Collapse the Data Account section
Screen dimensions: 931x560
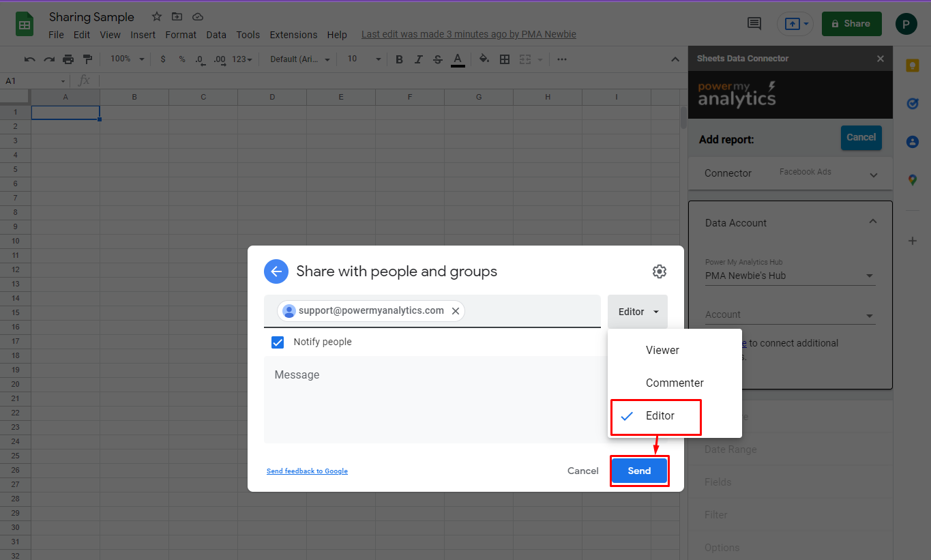click(873, 221)
